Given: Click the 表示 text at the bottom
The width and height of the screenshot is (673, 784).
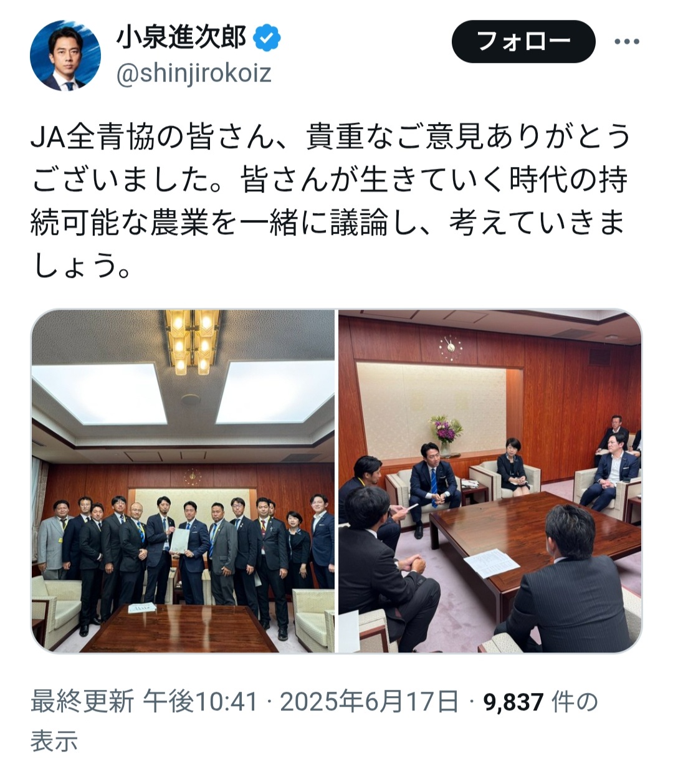Looking at the screenshot, I should coord(54,740).
